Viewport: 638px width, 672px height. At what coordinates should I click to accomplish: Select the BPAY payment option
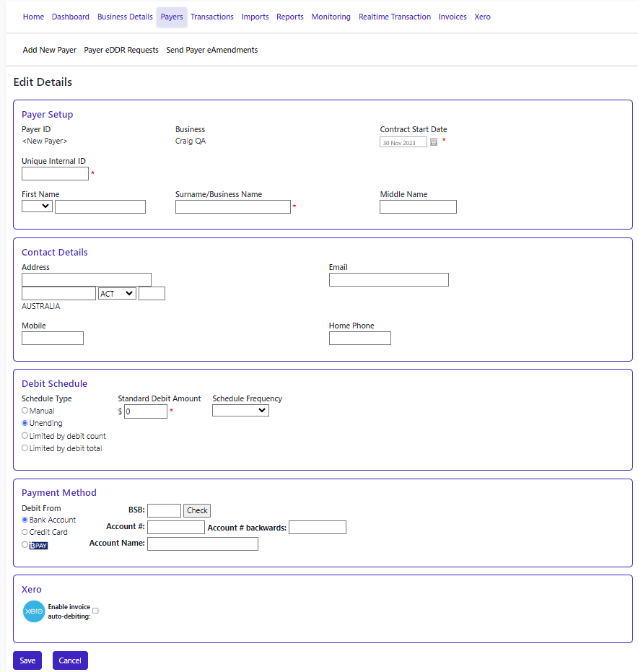(25, 545)
